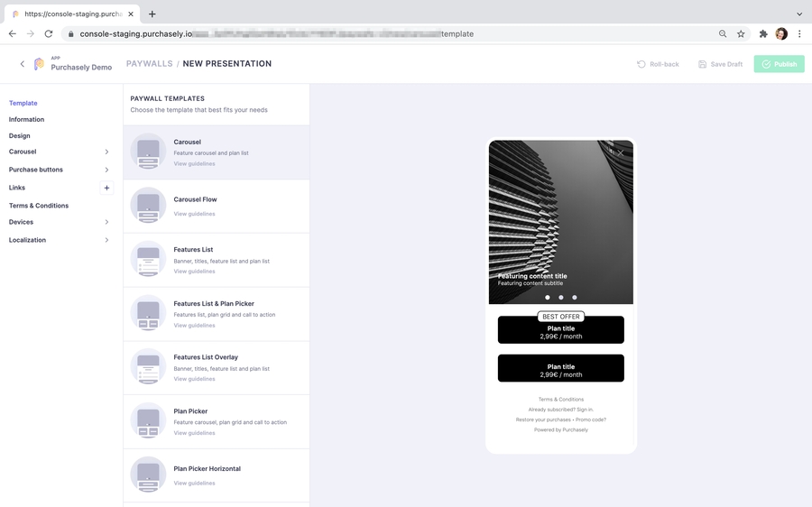Viewport: 812px width, 507px height.
Task: Open the Design sidebar item
Action: (20, 135)
